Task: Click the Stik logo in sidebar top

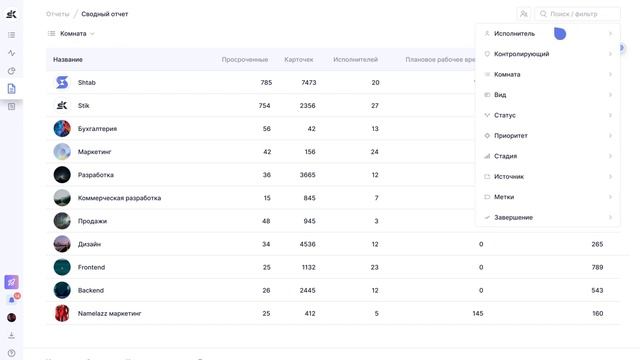Action: click(x=11, y=14)
